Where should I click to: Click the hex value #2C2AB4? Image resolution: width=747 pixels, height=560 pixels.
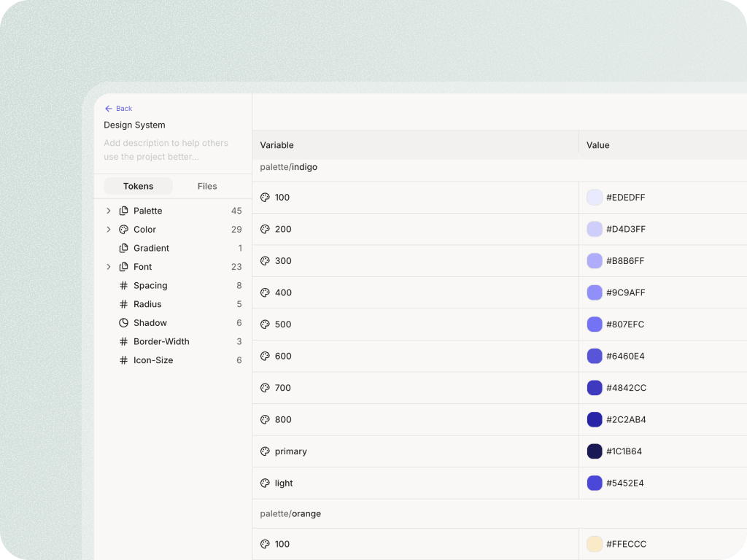tap(626, 419)
